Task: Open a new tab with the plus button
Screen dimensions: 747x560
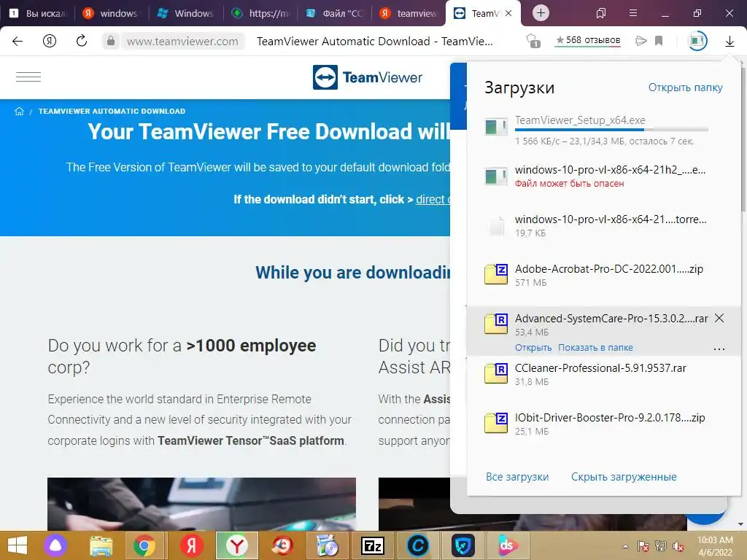Action: pos(541,13)
